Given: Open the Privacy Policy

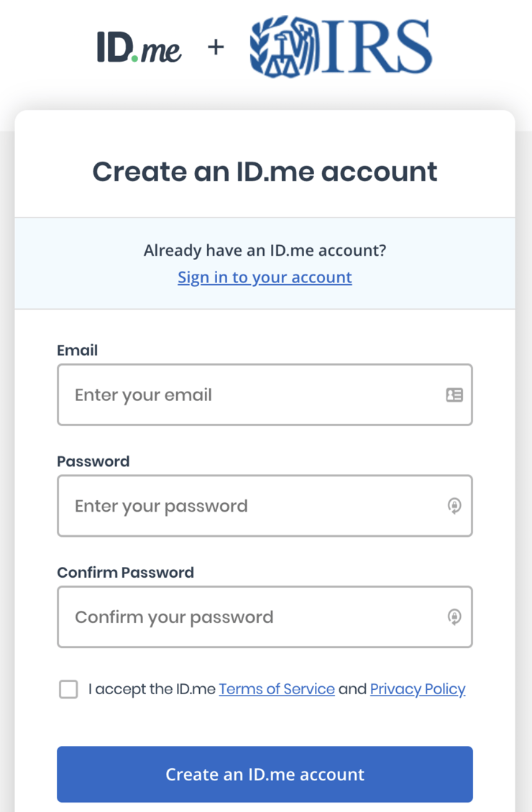Looking at the screenshot, I should coord(418,688).
